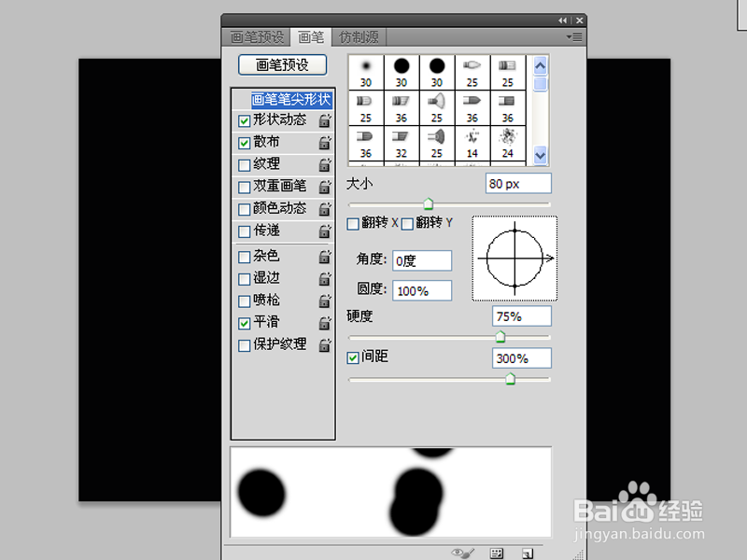Collapse panel using double-arrow icon

coord(563,21)
